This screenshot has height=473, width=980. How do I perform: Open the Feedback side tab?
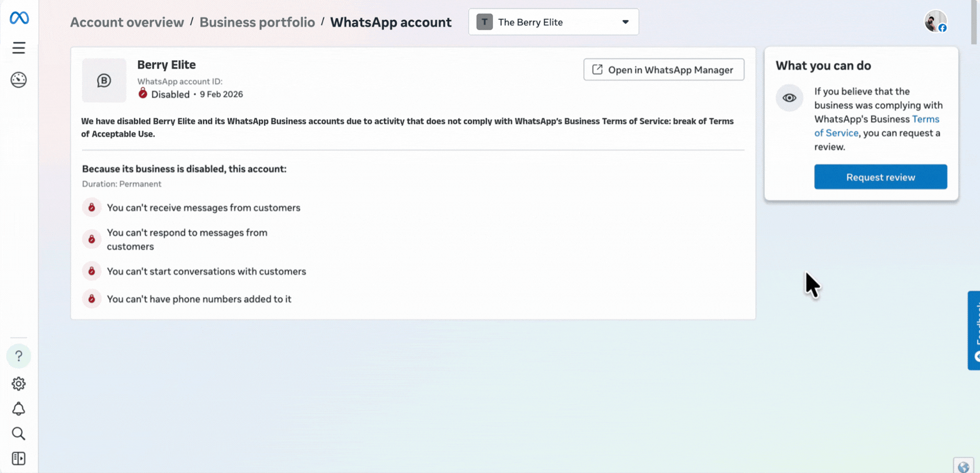(974, 330)
